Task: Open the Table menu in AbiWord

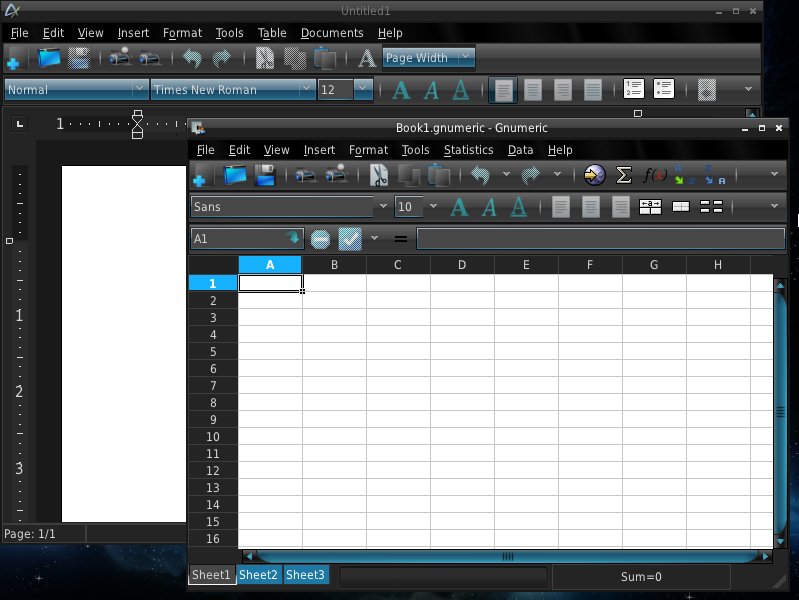Action: pos(272,33)
